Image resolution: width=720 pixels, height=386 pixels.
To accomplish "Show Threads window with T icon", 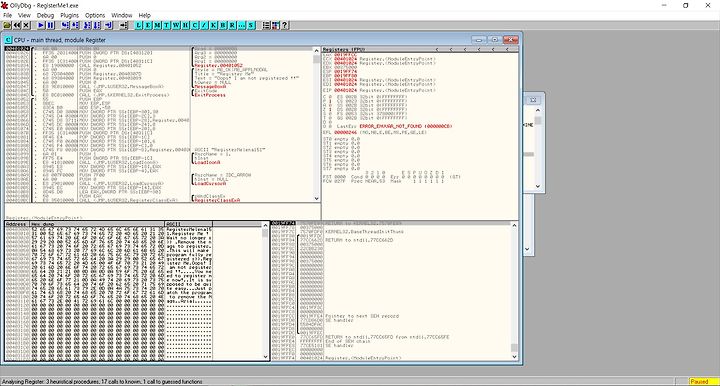I will 167,25.
